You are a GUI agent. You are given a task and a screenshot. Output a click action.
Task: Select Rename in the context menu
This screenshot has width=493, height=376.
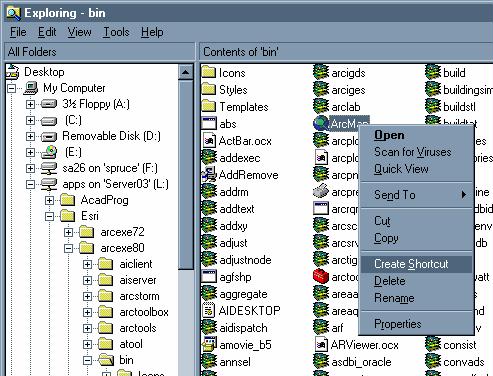pyautogui.click(x=416, y=298)
